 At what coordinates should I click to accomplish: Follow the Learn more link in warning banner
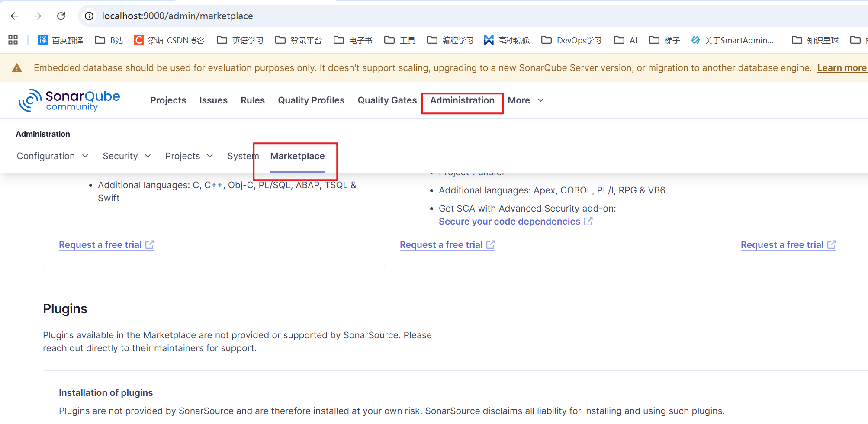click(842, 68)
